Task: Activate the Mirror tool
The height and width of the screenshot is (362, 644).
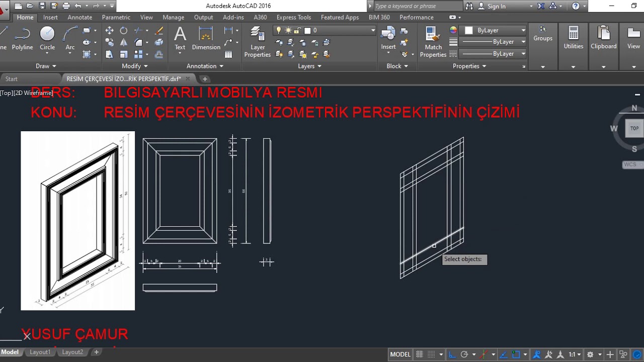Action: (123, 43)
